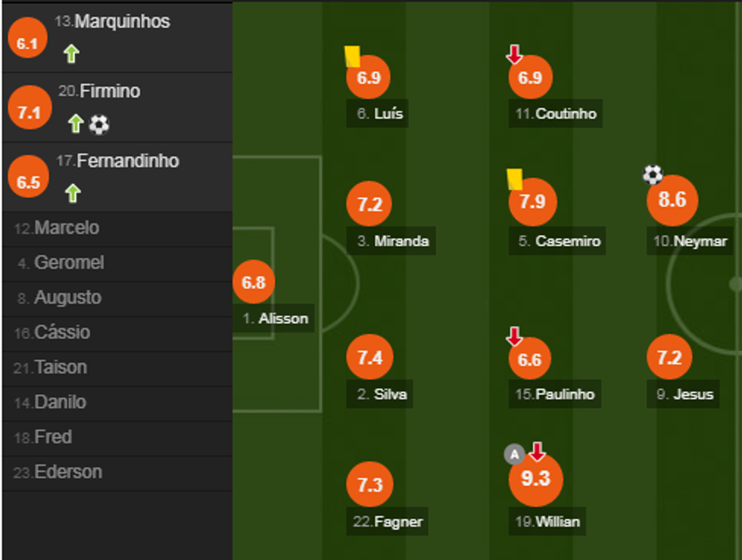
Task: Click Luís's yellow card icon
Action: pyautogui.click(x=352, y=56)
